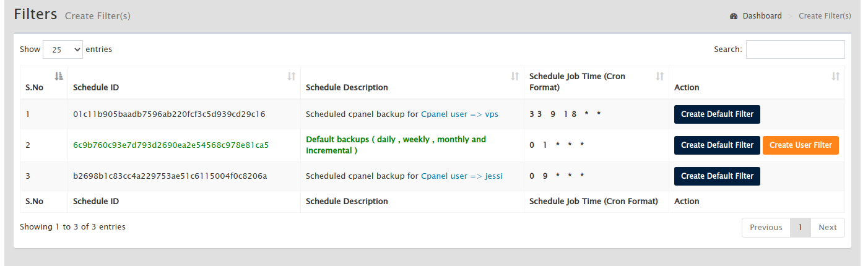Create Default Filter for default backups row
The width and height of the screenshot is (868, 266).
click(717, 145)
